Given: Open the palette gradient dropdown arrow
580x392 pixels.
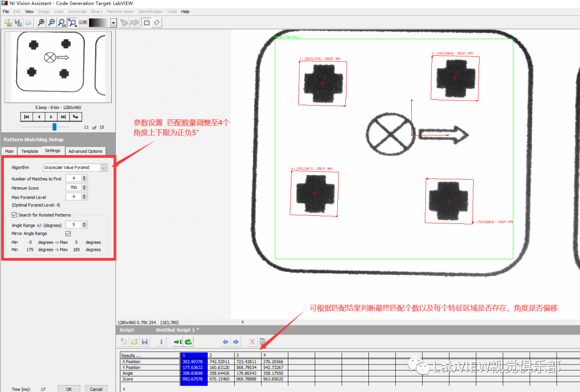Looking at the screenshot, I should point(113,23).
